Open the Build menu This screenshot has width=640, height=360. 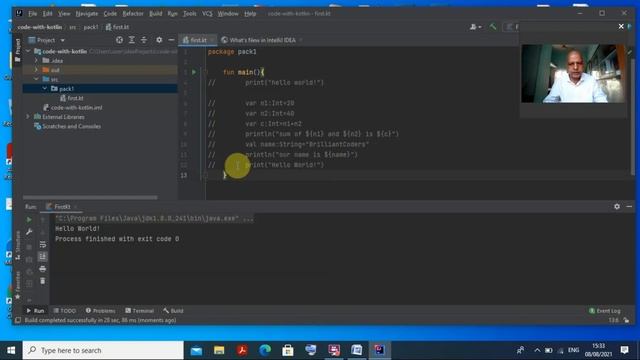click(156, 13)
